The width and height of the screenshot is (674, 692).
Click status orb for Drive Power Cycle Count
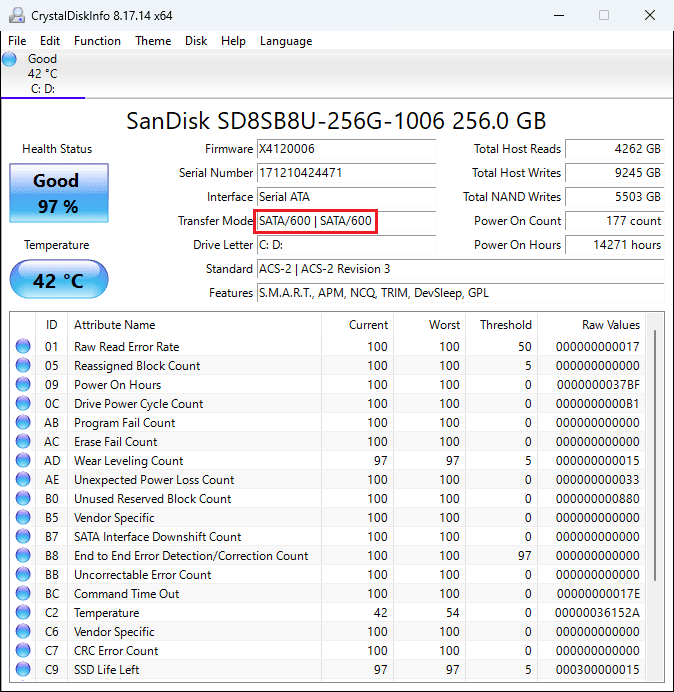point(23,403)
